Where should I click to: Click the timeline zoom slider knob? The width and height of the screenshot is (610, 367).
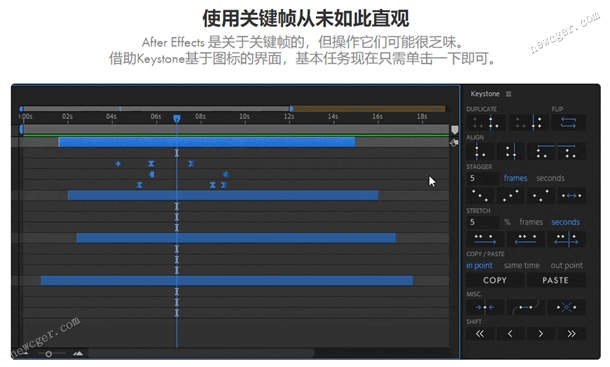click(x=49, y=354)
